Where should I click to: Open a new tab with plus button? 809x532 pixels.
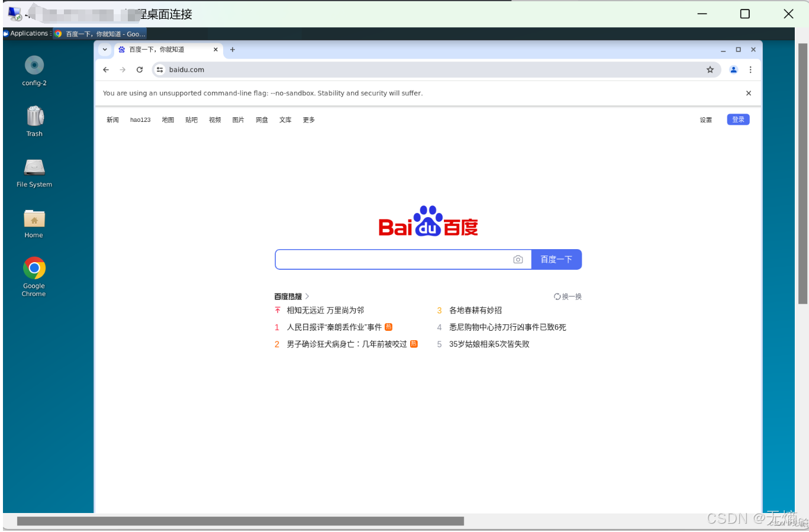coord(233,50)
